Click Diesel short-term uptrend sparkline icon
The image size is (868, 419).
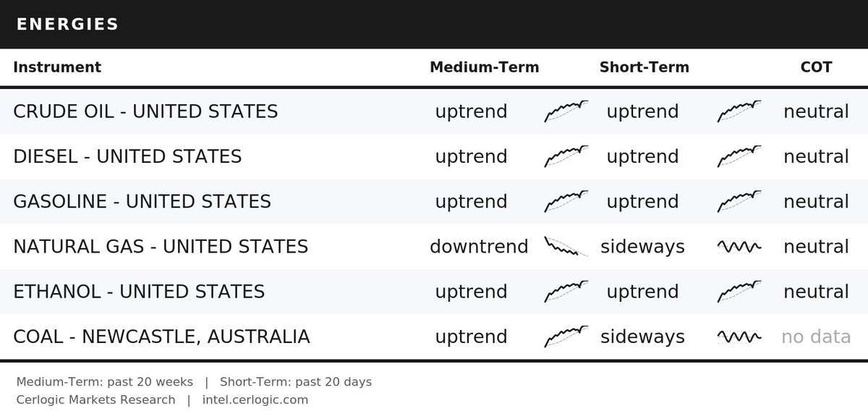pyautogui.click(x=739, y=156)
